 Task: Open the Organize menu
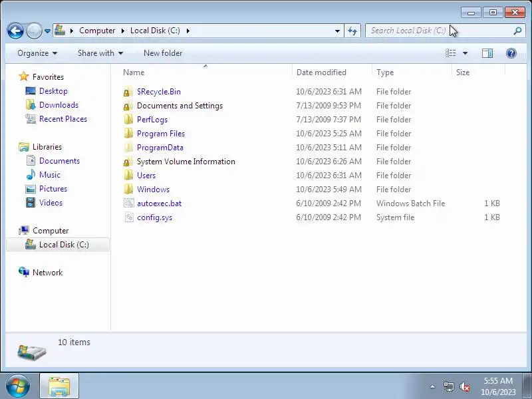[37, 53]
